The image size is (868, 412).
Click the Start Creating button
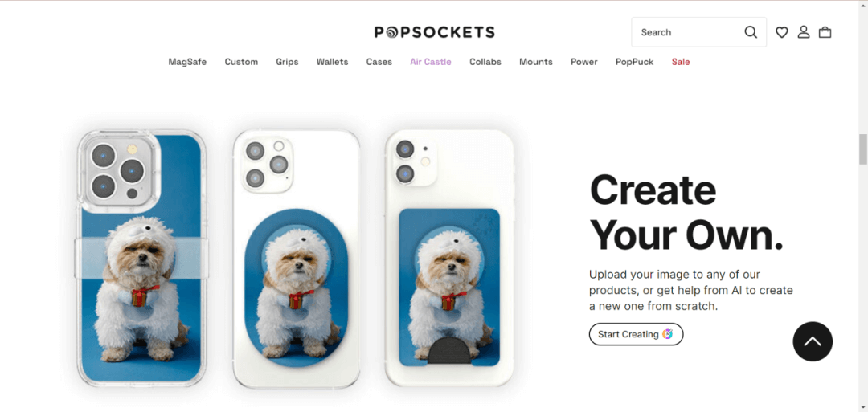[x=636, y=334]
